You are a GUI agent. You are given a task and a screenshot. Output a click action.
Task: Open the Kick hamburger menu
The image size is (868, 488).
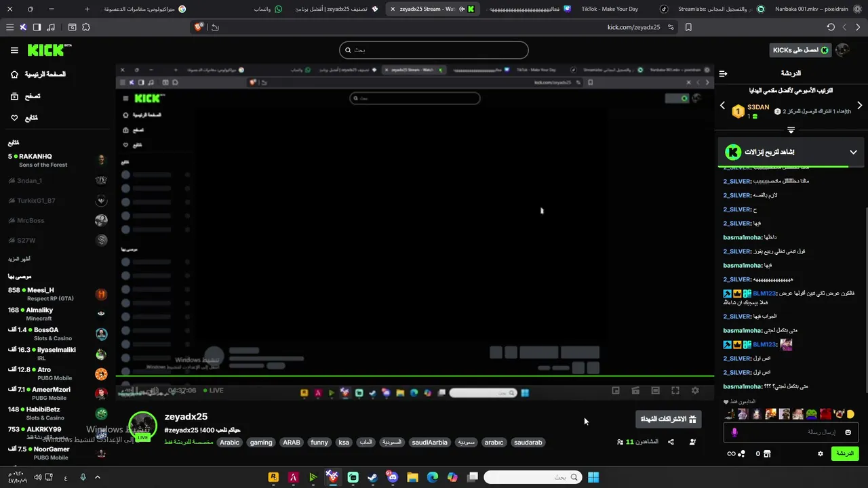tap(14, 50)
